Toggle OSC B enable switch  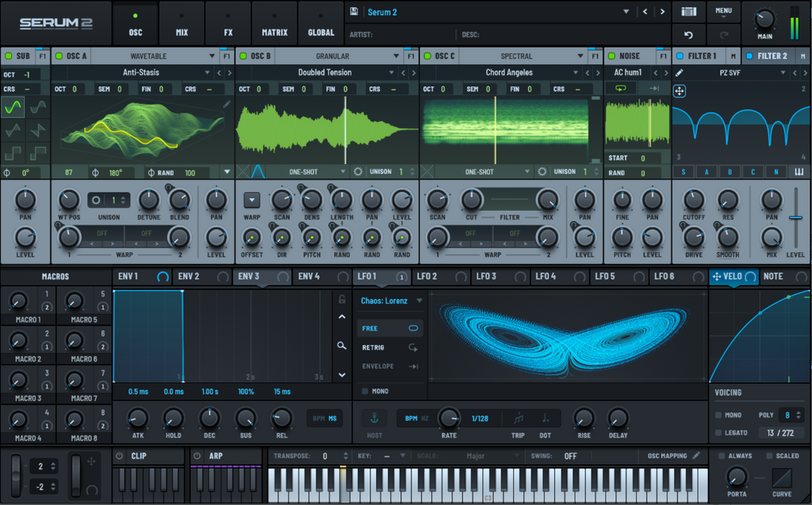[x=243, y=56]
